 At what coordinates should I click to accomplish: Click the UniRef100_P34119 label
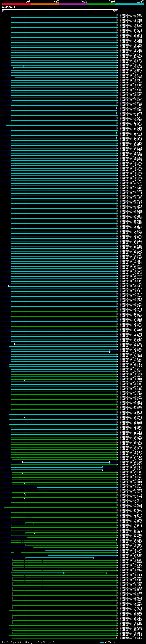click(x=131, y=70)
